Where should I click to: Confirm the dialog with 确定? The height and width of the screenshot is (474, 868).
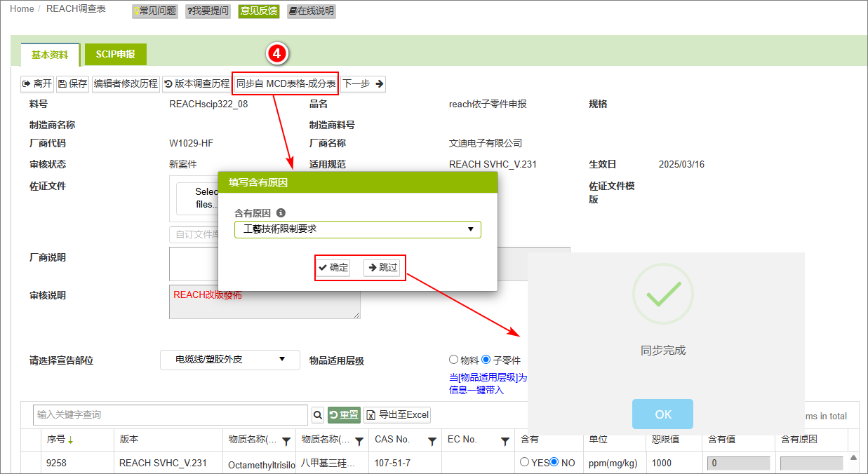[x=333, y=267]
